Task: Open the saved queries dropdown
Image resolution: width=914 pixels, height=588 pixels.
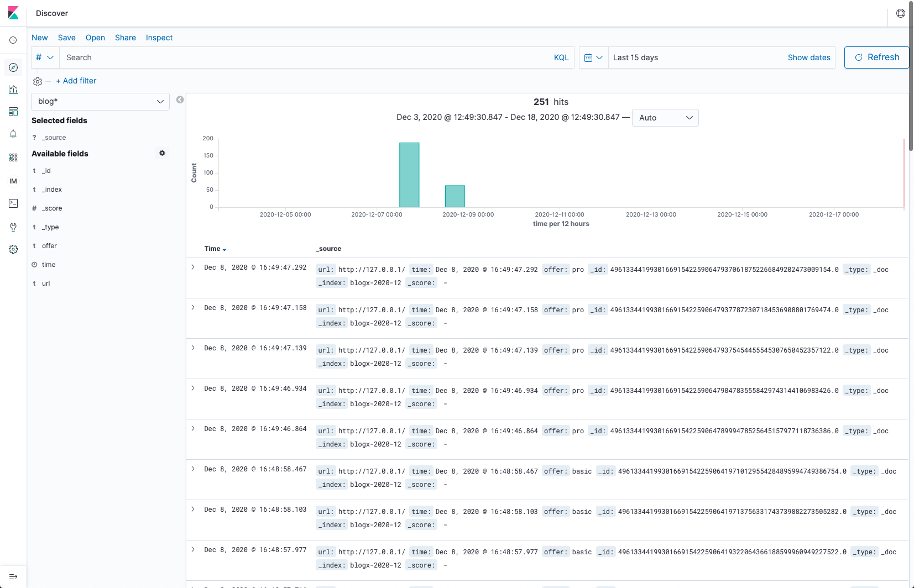Action: tap(45, 57)
